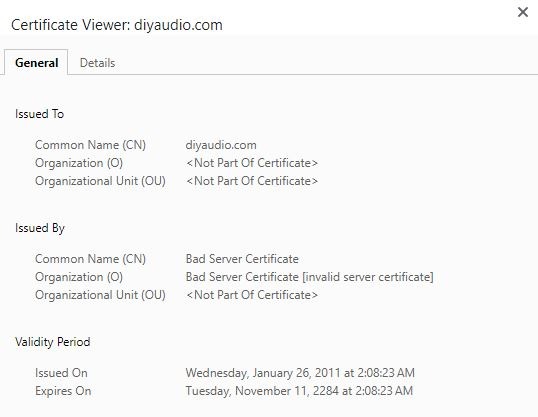Viewport: 538px width, 417px height.
Task: Click the Certificate Viewer title text
Action: (117, 25)
